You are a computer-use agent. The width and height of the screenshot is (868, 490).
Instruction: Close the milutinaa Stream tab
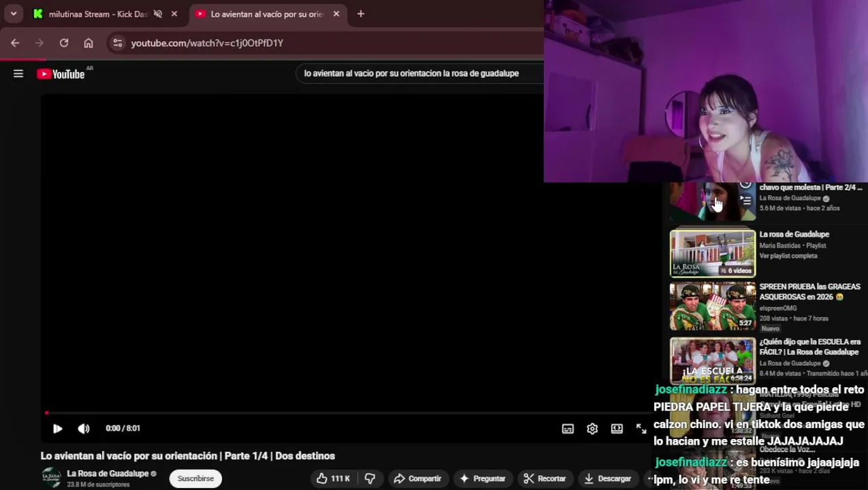click(174, 14)
